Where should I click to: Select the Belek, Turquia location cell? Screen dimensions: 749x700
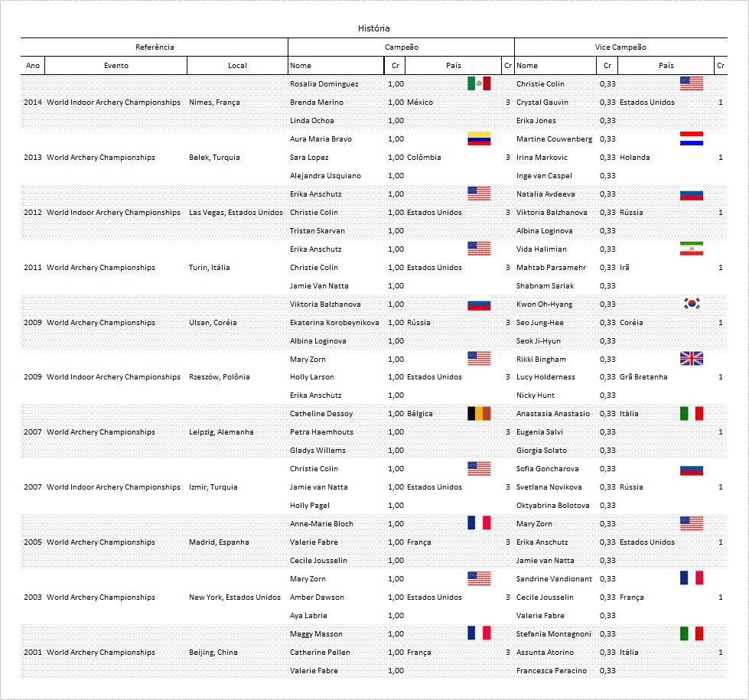pos(214,157)
